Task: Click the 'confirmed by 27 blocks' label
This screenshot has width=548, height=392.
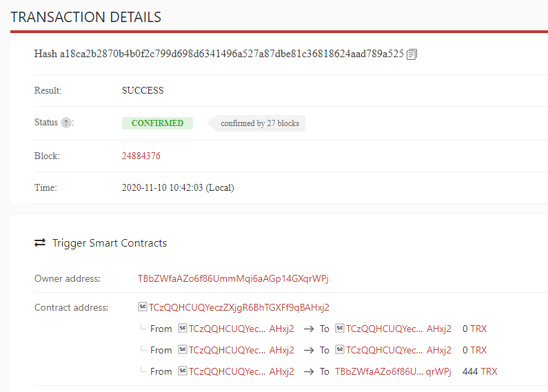Action: (x=260, y=123)
